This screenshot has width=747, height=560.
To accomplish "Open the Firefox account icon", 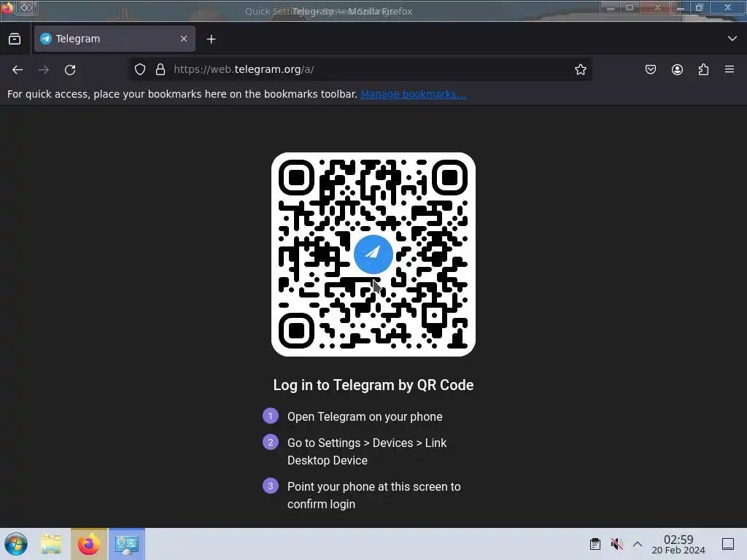I will (x=677, y=69).
